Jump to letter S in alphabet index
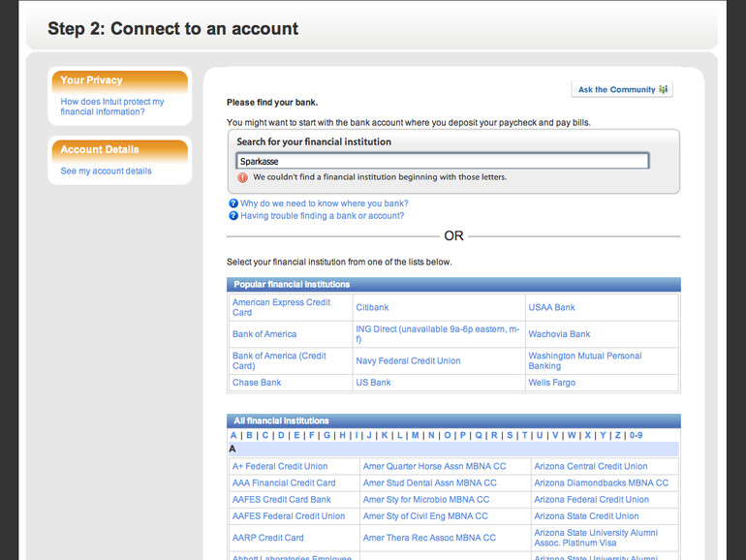 [510, 435]
